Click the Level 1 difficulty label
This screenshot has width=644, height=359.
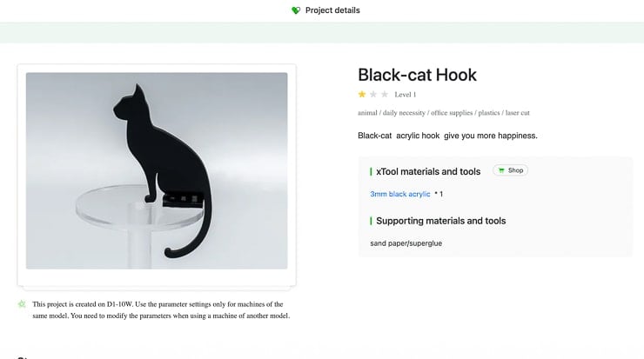click(406, 95)
